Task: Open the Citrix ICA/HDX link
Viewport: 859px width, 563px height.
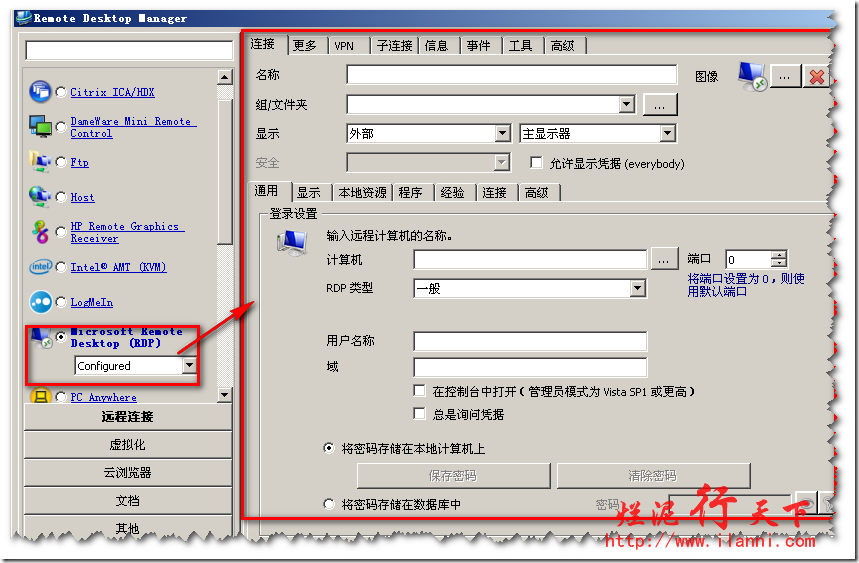Action: 112,92
